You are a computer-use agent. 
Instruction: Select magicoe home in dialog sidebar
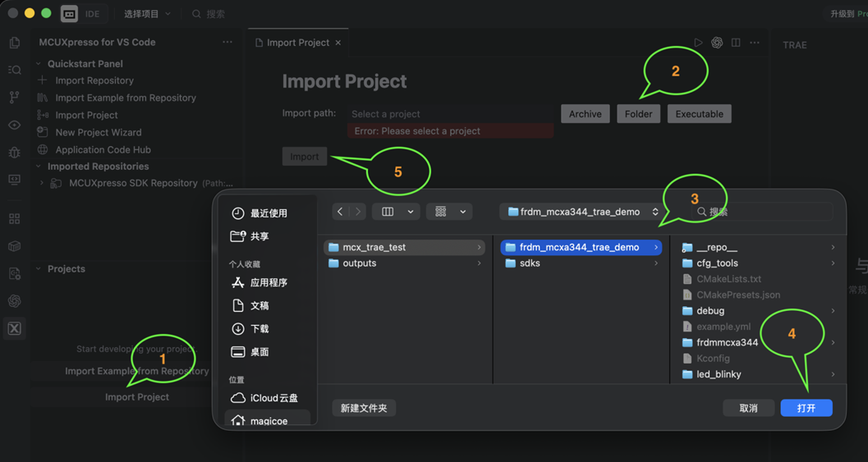[268, 420]
